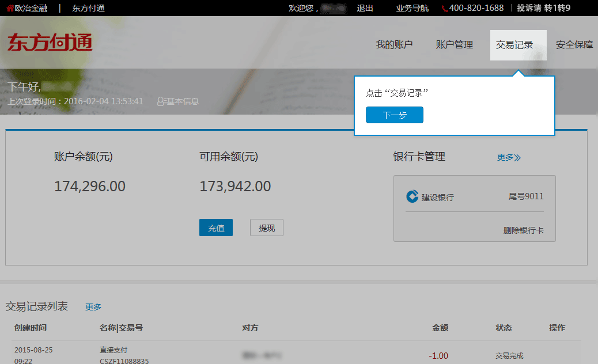The height and width of the screenshot is (364, 598).
Task: Click the 东方付通 red logo
Action: [50, 42]
